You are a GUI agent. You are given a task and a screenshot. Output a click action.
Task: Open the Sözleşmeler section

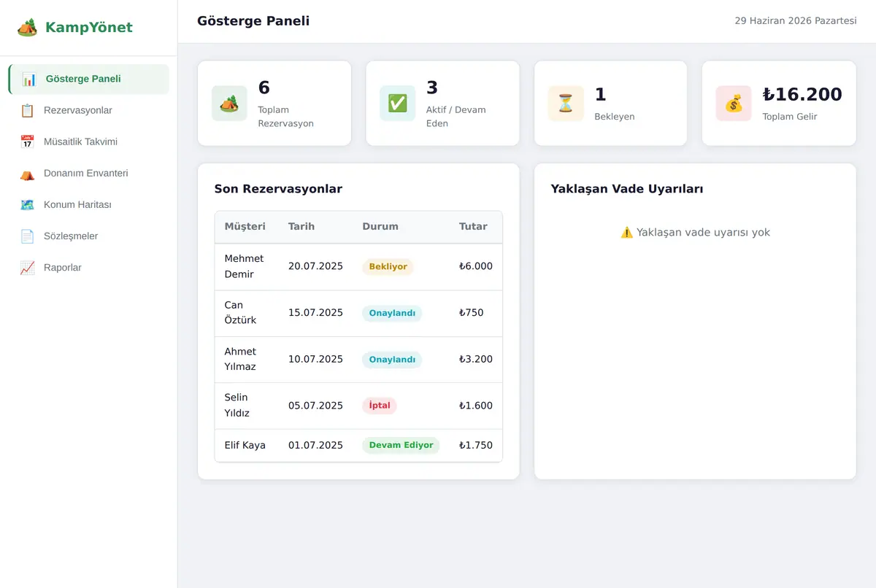(x=88, y=236)
